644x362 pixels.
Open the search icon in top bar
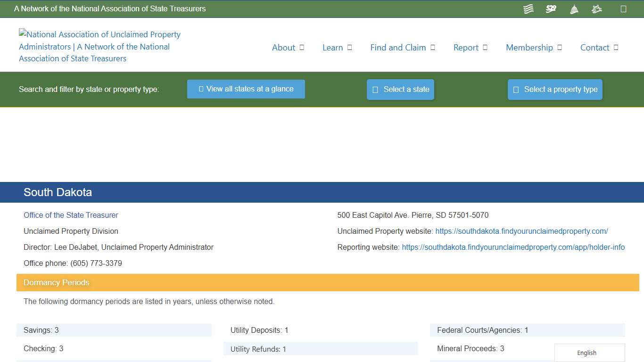click(623, 8)
